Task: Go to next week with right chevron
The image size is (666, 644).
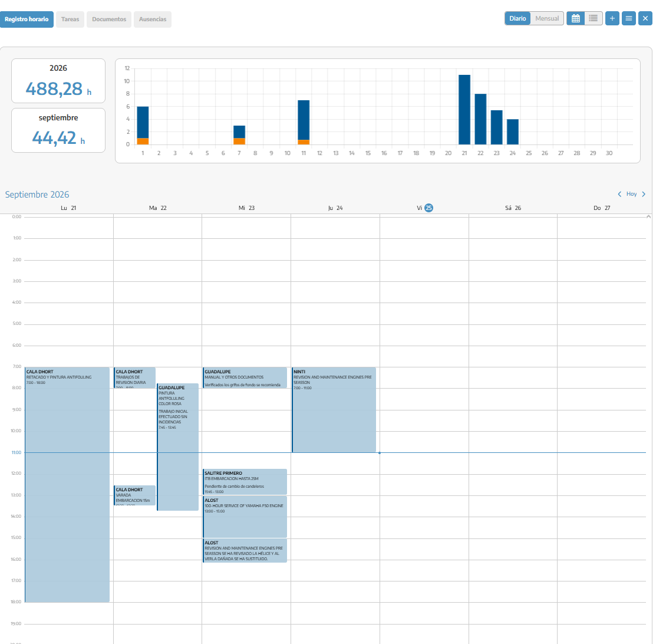Action: [644, 194]
